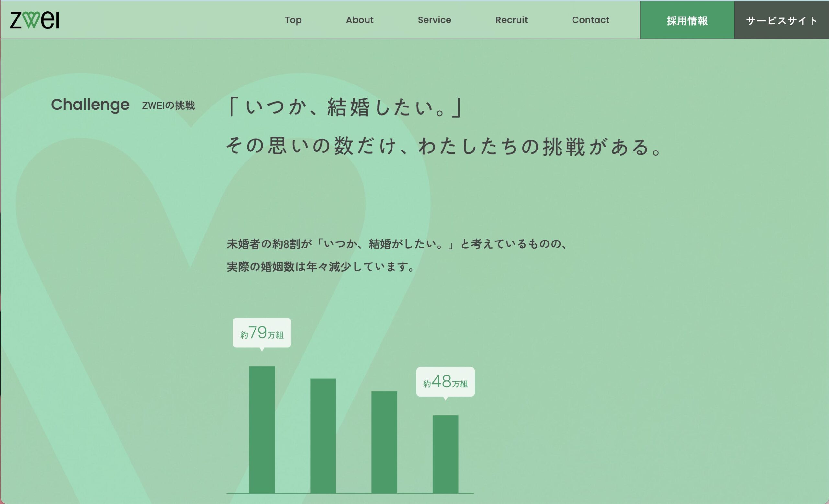Click the second bar in chart
The height and width of the screenshot is (504, 829).
(323, 436)
